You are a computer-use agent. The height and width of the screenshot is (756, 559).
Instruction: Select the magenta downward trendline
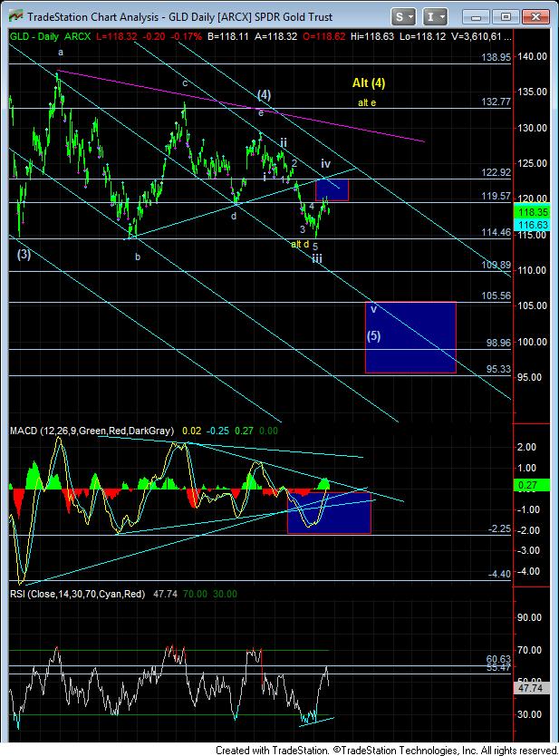click(x=241, y=107)
